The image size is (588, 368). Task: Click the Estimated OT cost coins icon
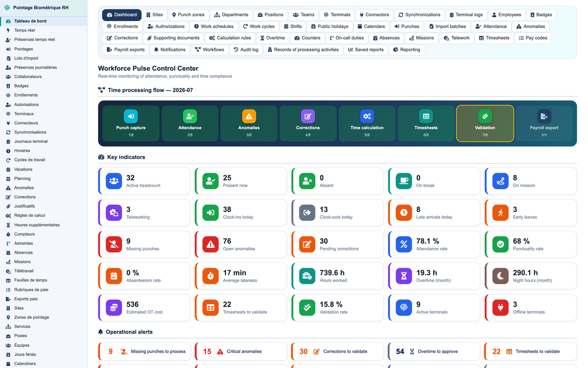point(114,308)
